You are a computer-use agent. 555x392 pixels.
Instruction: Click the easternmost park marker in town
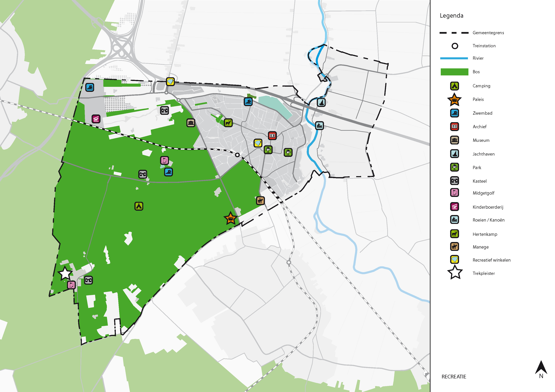pyautogui.click(x=288, y=152)
